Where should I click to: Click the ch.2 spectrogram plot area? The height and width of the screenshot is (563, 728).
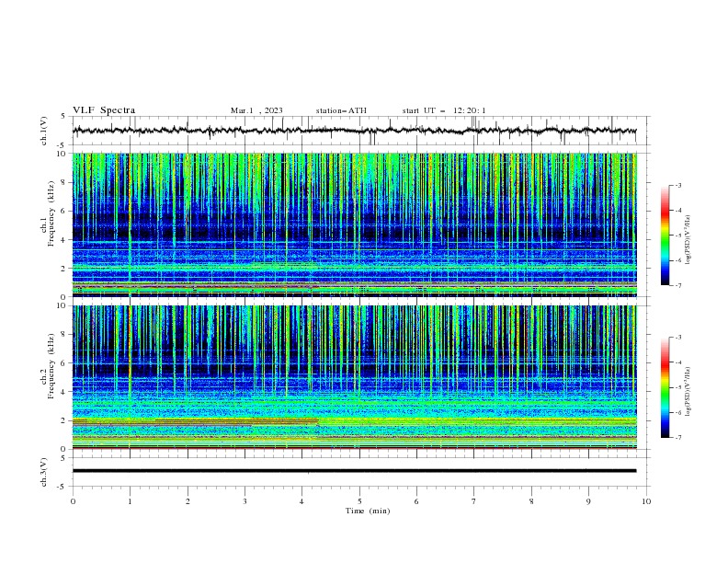click(x=354, y=377)
